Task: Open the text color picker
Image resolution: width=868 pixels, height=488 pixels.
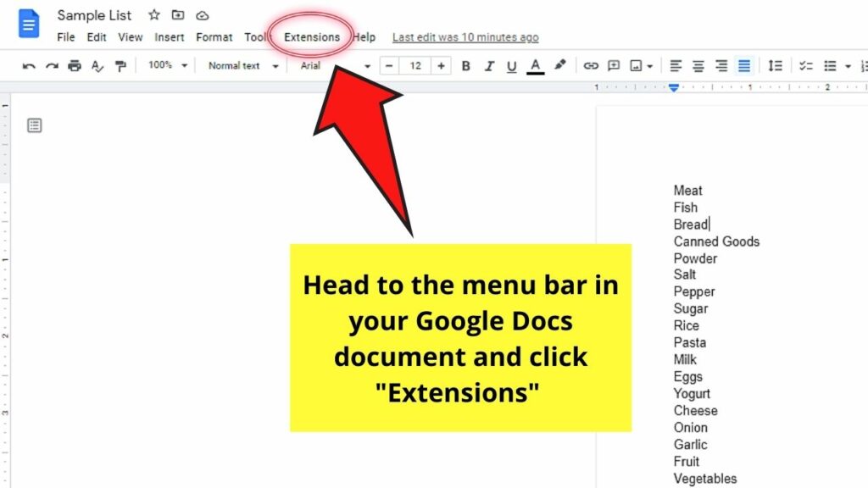Action: 536,65
